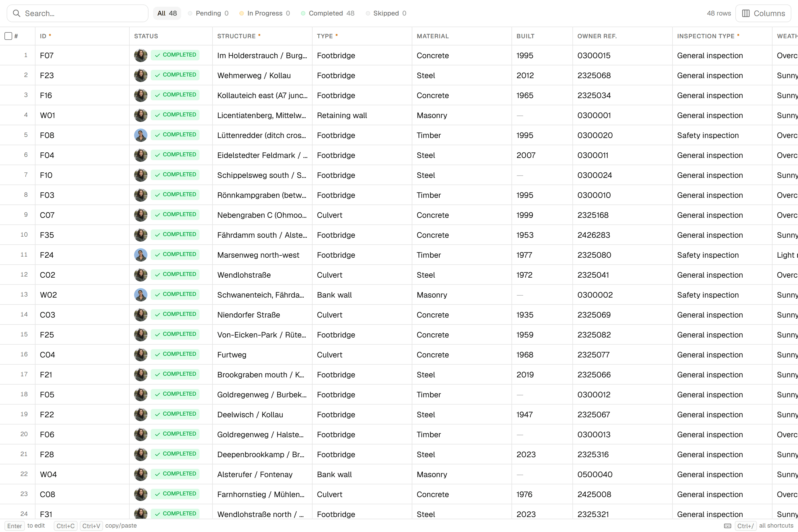Sort by the STRUCTURE column header
Image resolution: width=798 pixels, height=532 pixels.
[262, 36]
